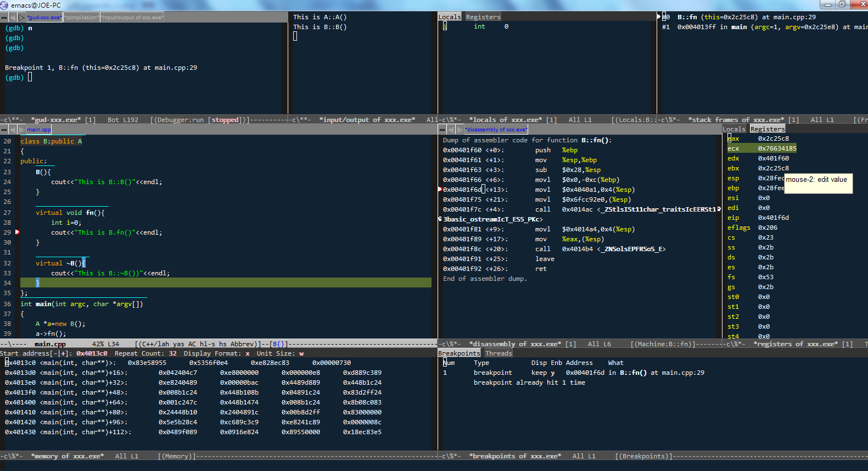Click the tabbar home button in disassembly window
868x471 pixels.
point(442,130)
